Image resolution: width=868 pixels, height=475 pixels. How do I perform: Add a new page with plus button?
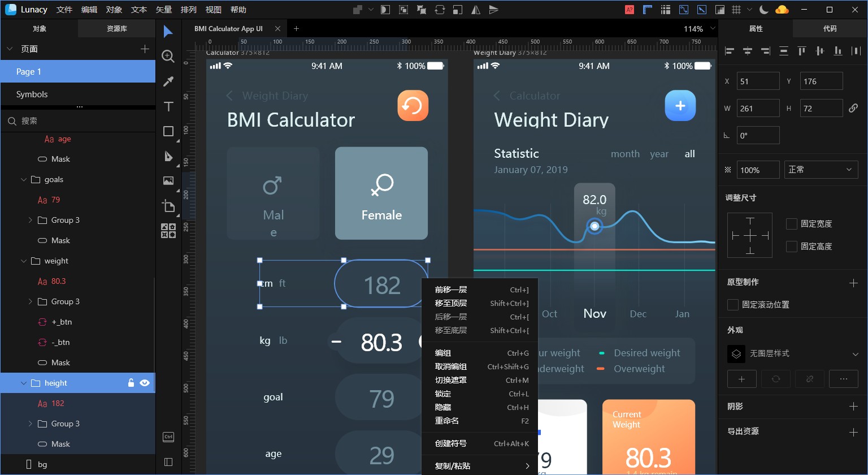(145, 49)
